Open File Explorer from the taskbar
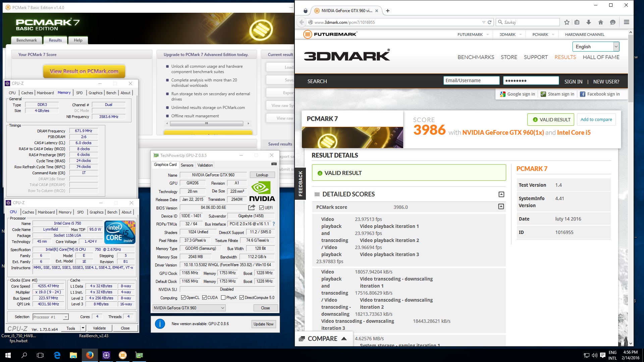 click(73, 355)
